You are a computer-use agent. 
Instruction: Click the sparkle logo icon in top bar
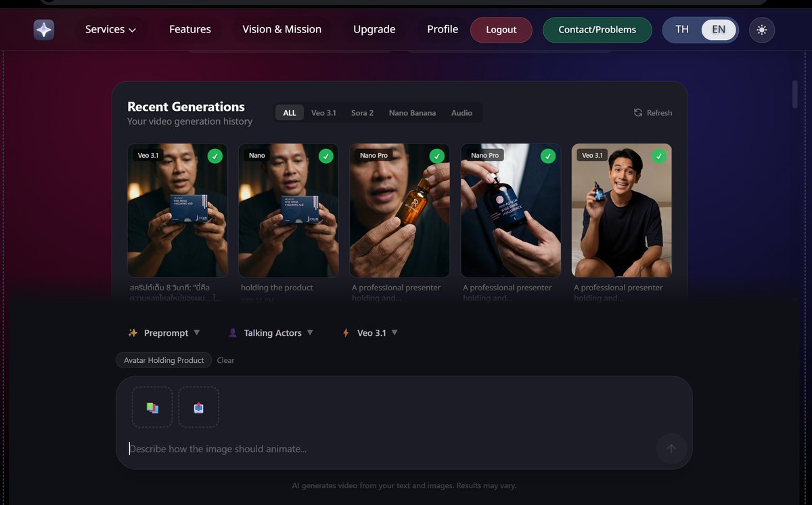click(x=43, y=29)
